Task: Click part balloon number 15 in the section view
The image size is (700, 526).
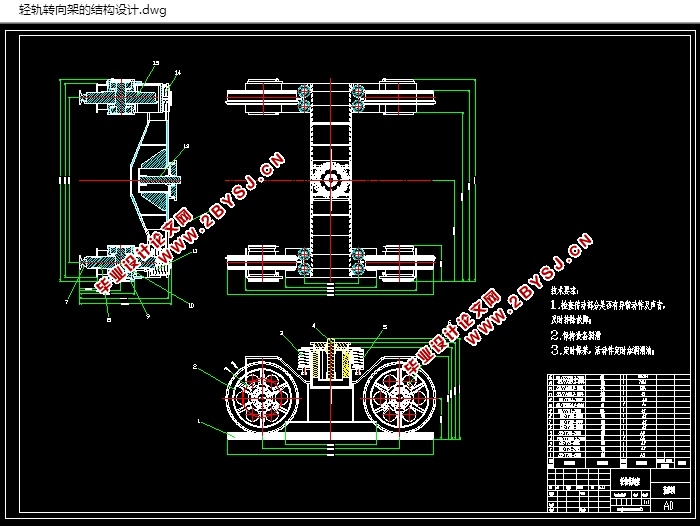Action: tap(156, 63)
